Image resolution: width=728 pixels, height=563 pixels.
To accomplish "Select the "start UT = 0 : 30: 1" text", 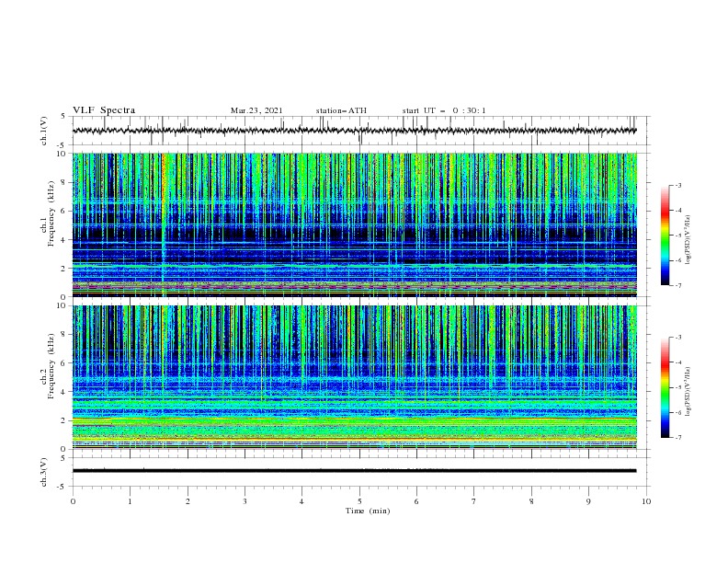I will [444, 110].
